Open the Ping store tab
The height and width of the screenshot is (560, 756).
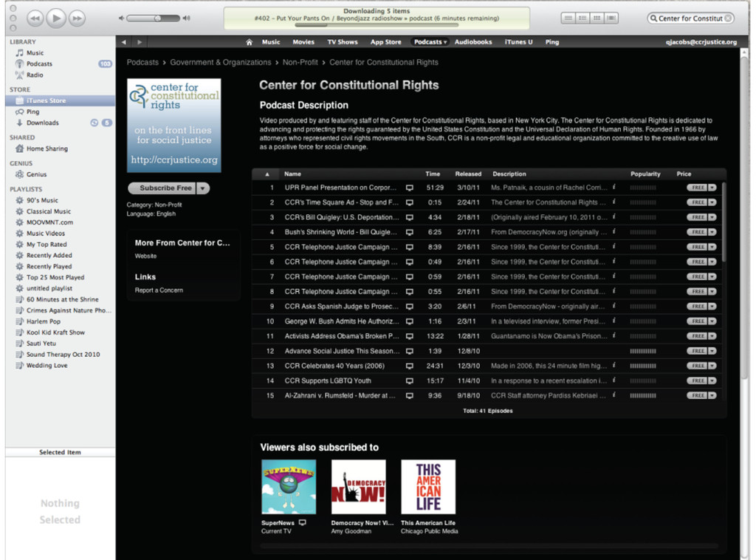552,42
